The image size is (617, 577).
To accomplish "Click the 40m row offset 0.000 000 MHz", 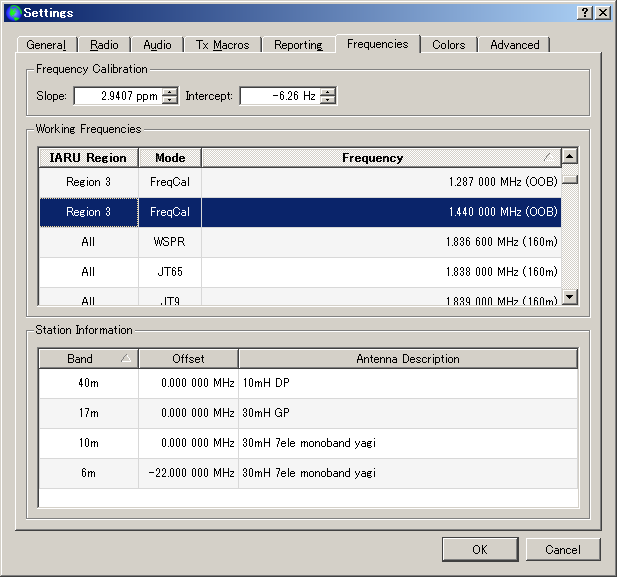I will click(x=188, y=383).
